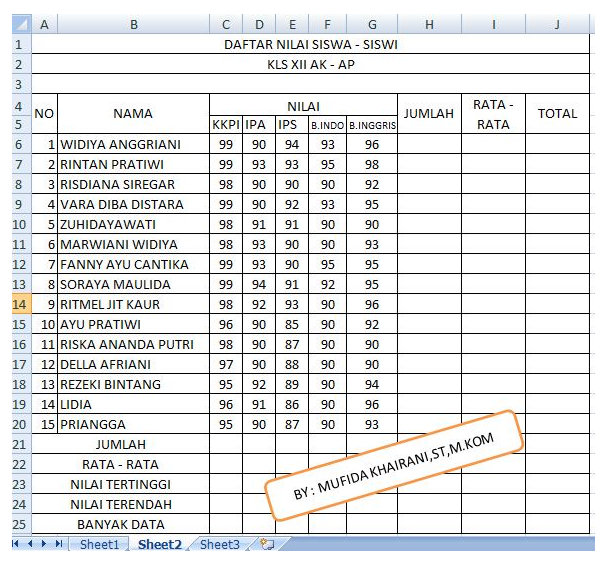611x569 pixels.
Task: Select the AYU PRATIWI cell
Action: pyautogui.click(x=133, y=324)
